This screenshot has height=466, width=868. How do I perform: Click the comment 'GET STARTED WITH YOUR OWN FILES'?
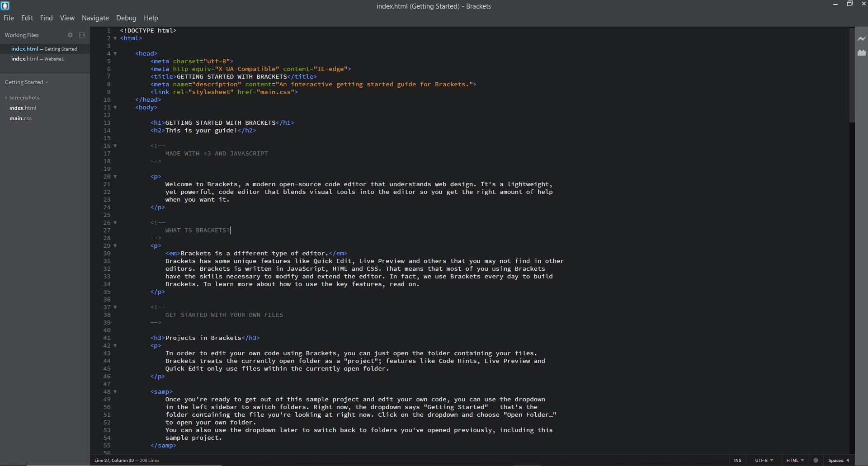[224, 315]
